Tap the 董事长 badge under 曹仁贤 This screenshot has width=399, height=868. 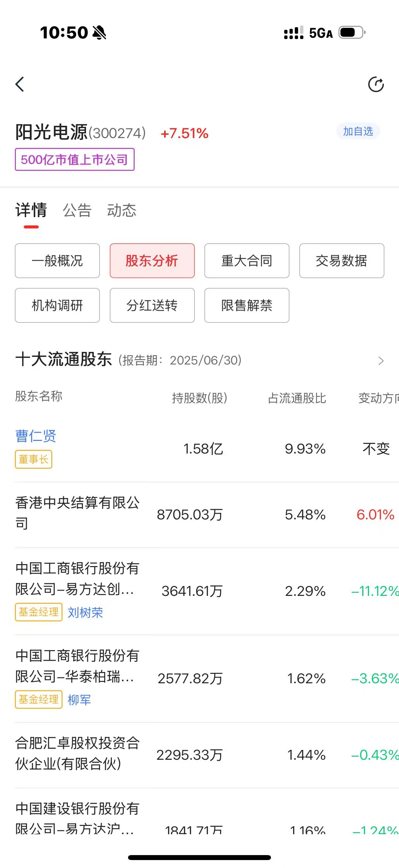(34, 459)
